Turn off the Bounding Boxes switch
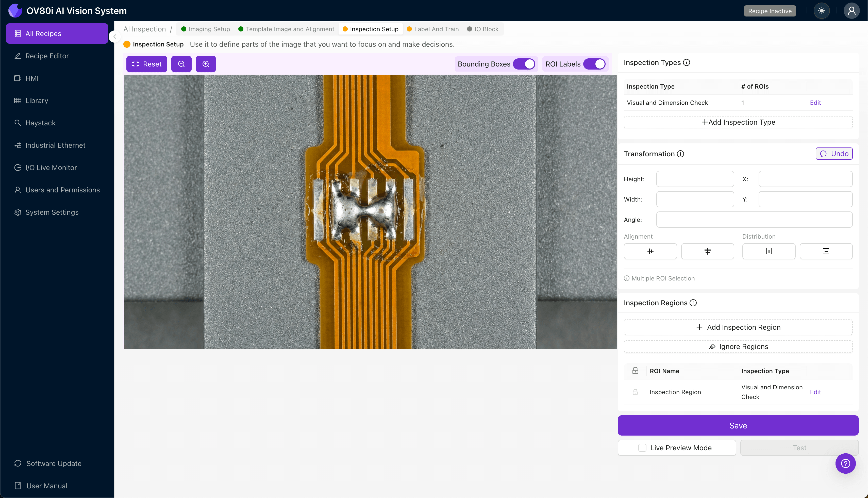The width and height of the screenshot is (868, 498). click(524, 64)
